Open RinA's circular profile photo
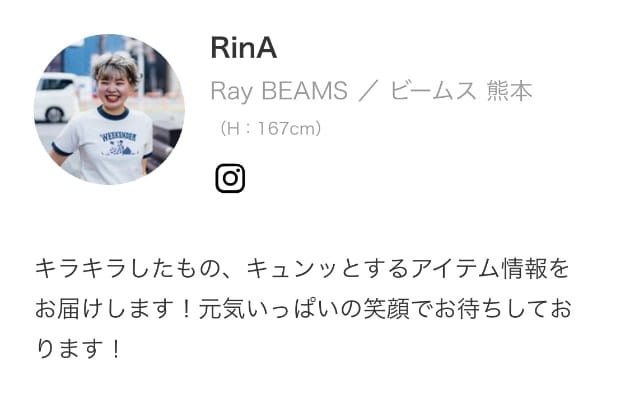 [x=109, y=109]
